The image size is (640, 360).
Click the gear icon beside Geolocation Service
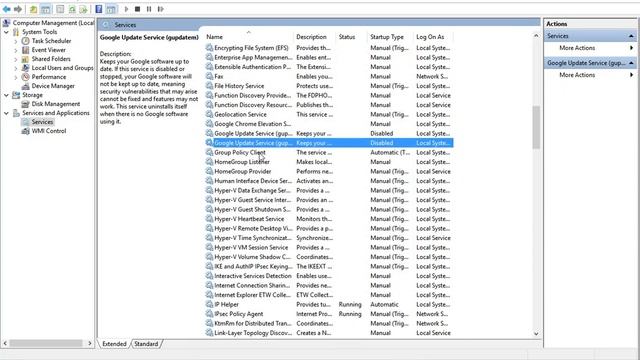[209, 114]
